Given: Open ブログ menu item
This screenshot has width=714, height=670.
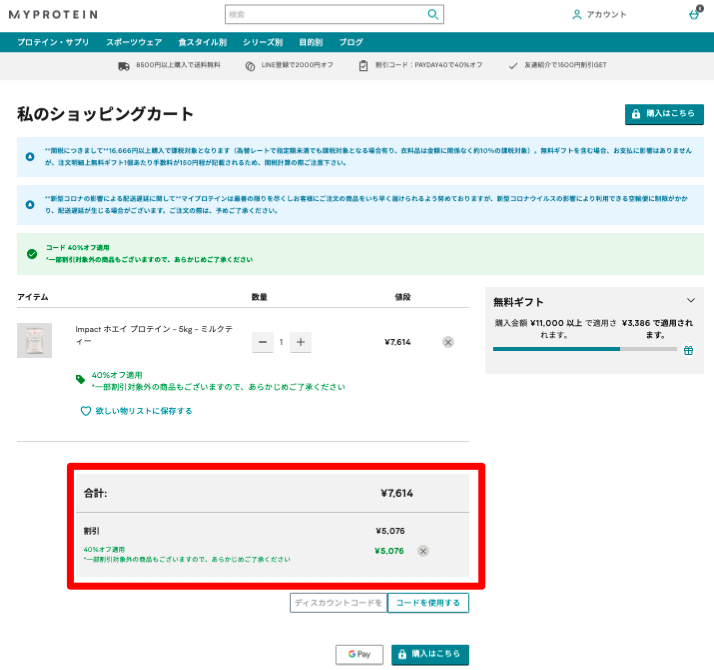Looking at the screenshot, I should [x=351, y=42].
